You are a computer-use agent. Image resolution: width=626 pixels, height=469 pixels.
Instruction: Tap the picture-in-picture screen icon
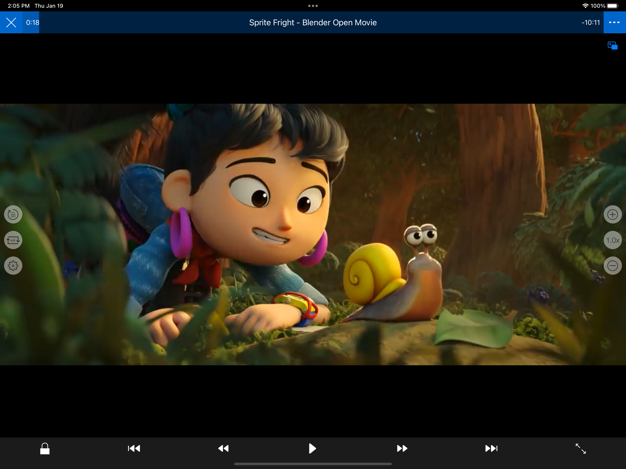click(x=612, y=46)
